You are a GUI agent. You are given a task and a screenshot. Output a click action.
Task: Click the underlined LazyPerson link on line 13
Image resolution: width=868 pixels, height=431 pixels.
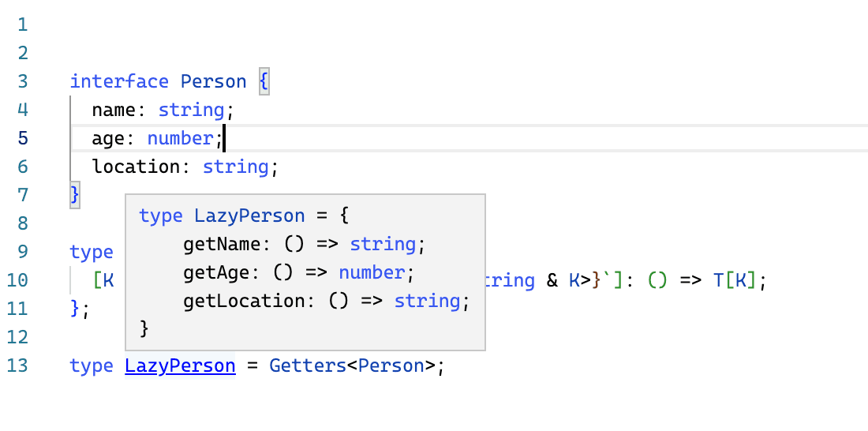(x=180, y=366)
